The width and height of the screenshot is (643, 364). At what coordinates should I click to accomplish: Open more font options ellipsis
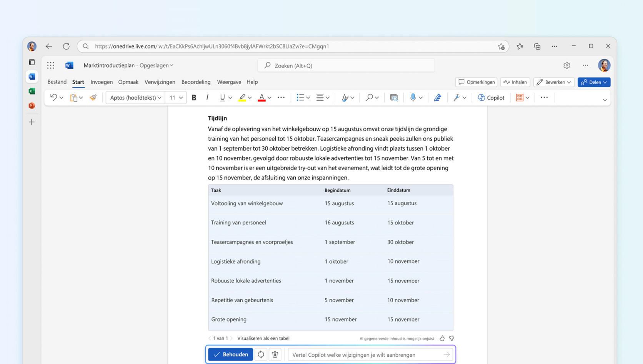[x=281, y=98]
